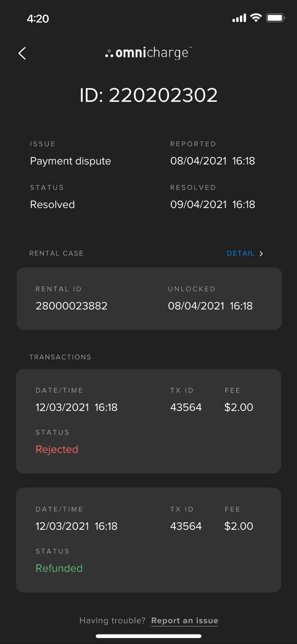Click the Report an issue link
The height and width of the screenshot is (644, 297).
[184, 621]
